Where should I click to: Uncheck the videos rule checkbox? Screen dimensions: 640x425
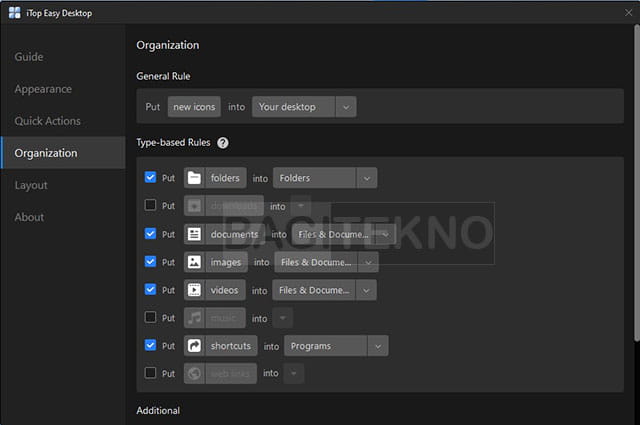(x=150, y=289)
